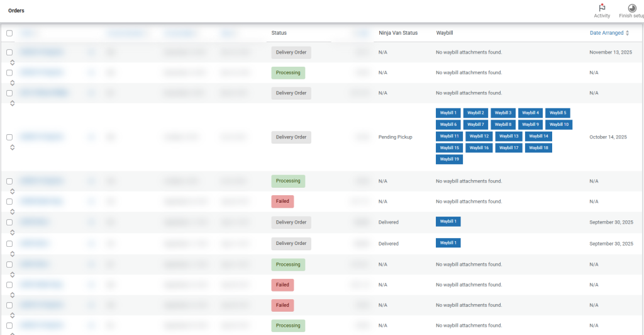Image resolution: width=644 pixels, height=335 pixels.
Task: Expand details toggle for Pending Pickup order
Action: 12,147
